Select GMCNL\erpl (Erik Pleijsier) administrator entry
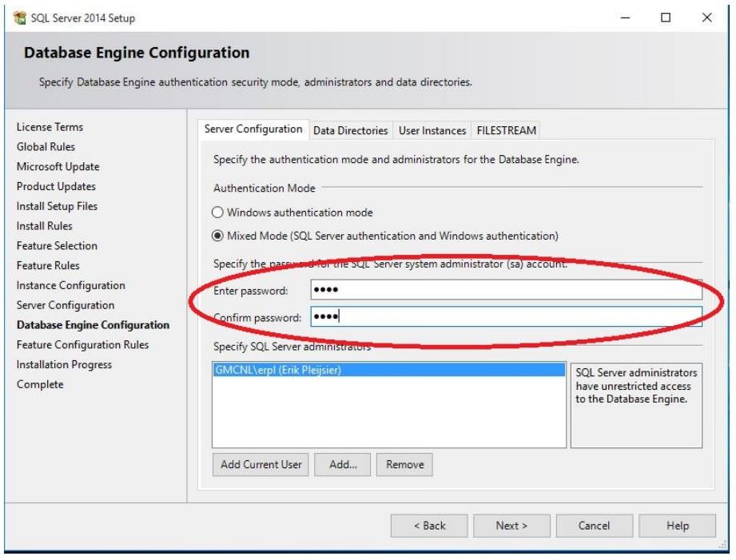 pyautogui.click(x=388, y=370)
